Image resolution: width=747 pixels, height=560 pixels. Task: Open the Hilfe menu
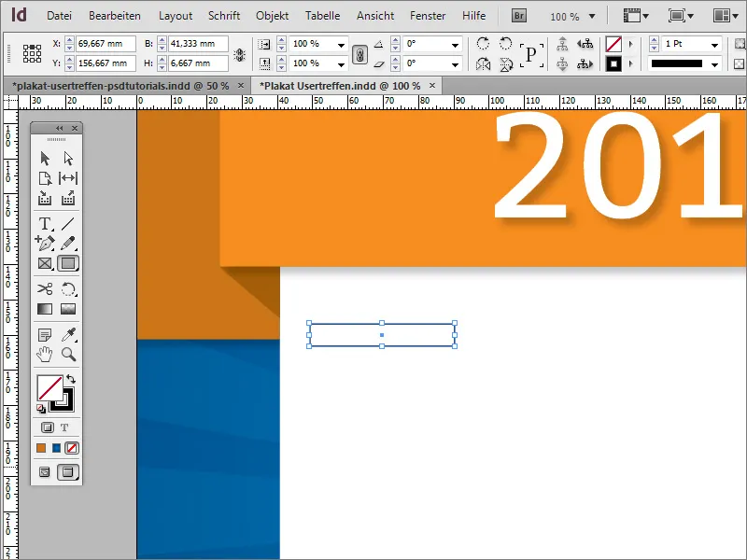point(473,15)
